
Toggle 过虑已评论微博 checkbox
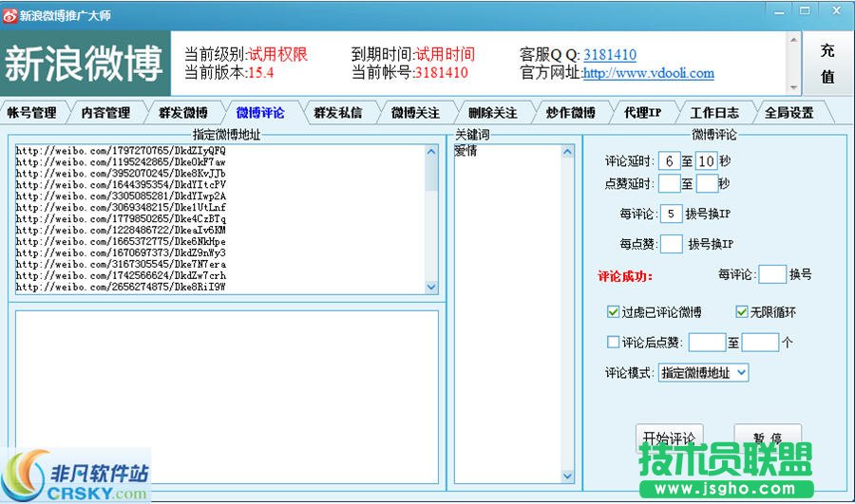coord(613,311)
